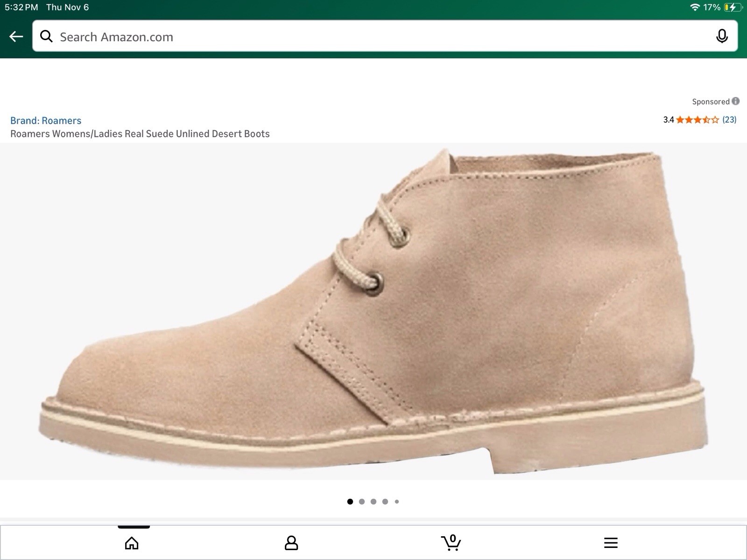Tap the 3.4 star rating
This screenshot has width=747, height=560.
pos(691,119)
